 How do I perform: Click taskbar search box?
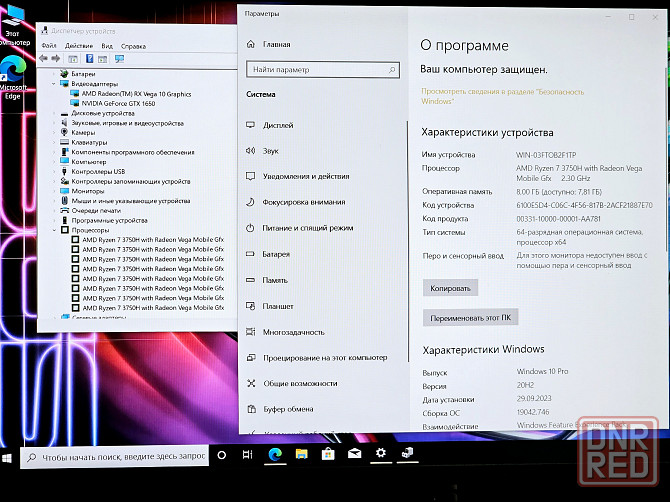115,457
